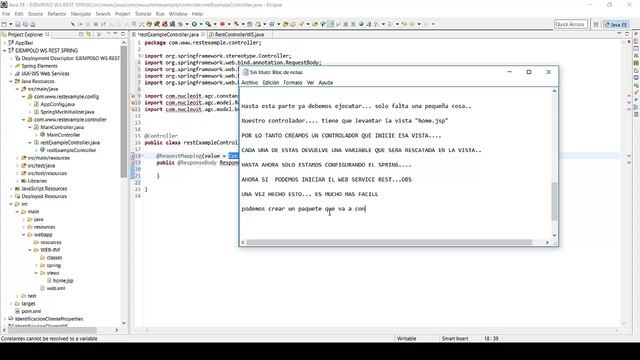Click the Run External Tools icon
Viewport: 640px width, 360px height.
tap(208, 24)
